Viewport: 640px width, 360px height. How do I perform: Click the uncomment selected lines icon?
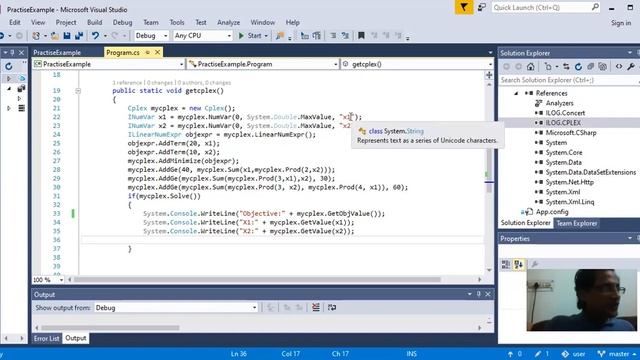[345, 36]
